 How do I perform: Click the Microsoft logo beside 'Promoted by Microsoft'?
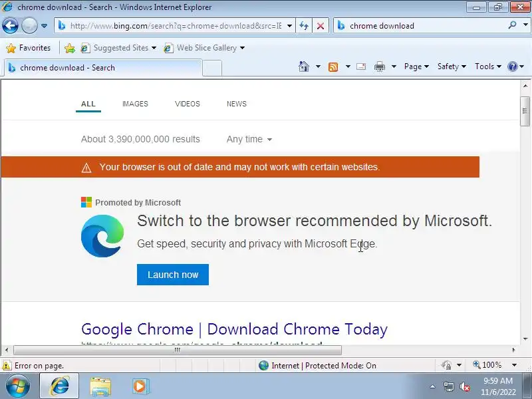[x=86, y=202]
